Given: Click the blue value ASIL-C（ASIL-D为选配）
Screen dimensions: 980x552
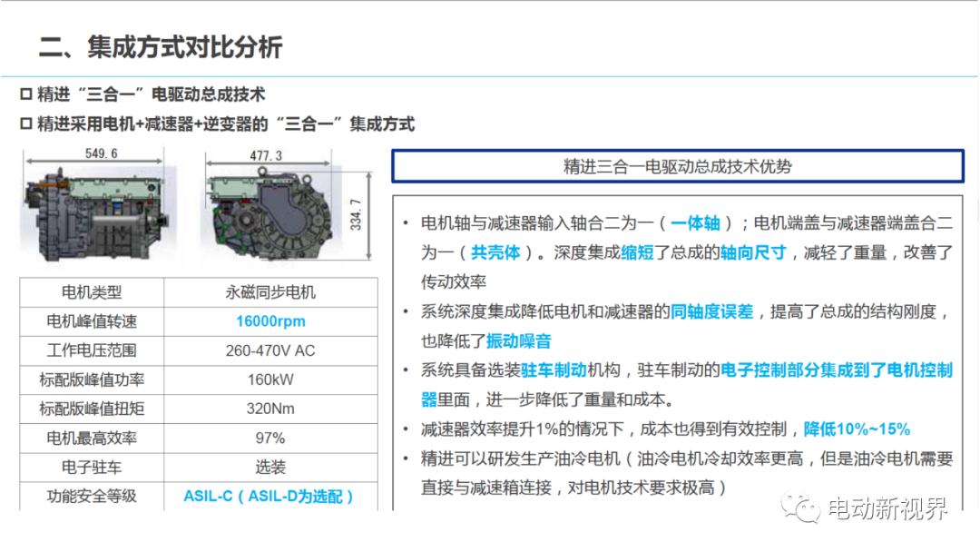Looking at the screenshot, I should click(269, 497).
